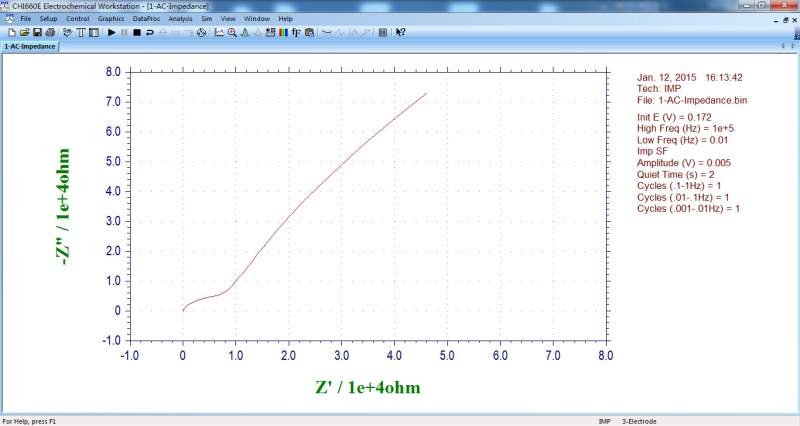This screenshot has width=800, height=426.
Task: Open the Control menu
Action: (78, 19)
